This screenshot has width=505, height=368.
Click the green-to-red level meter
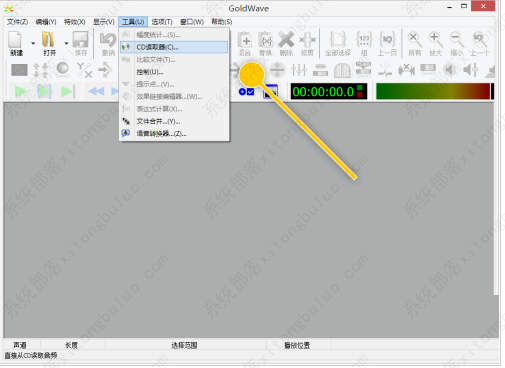[x=434, y=91]
